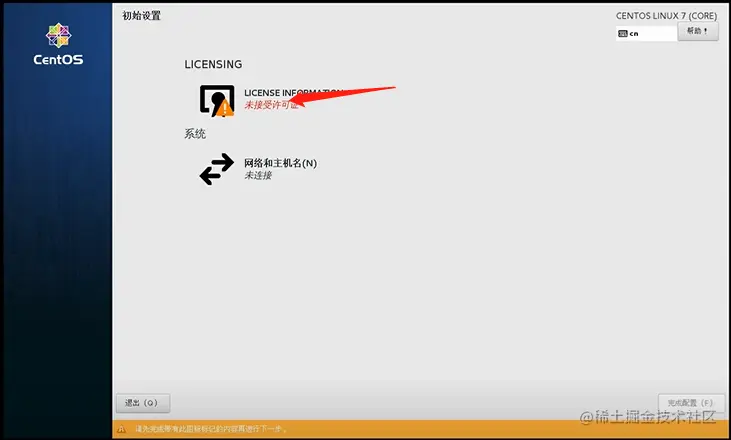Screen dimensions: 731x440
Task: Click the 退出(Q) quit button
Action: tap(143, 403)
